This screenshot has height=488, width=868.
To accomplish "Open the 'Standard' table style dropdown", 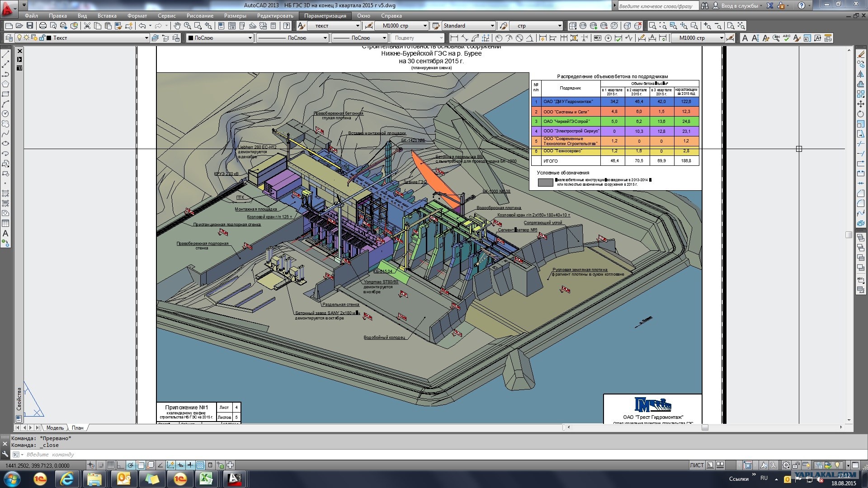I will pyautogui.click(x=468, y=26).
